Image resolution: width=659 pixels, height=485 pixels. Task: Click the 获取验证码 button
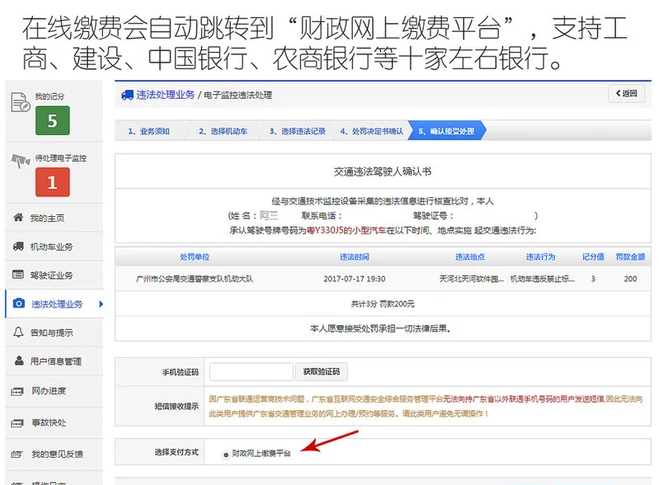coord(322,372)
